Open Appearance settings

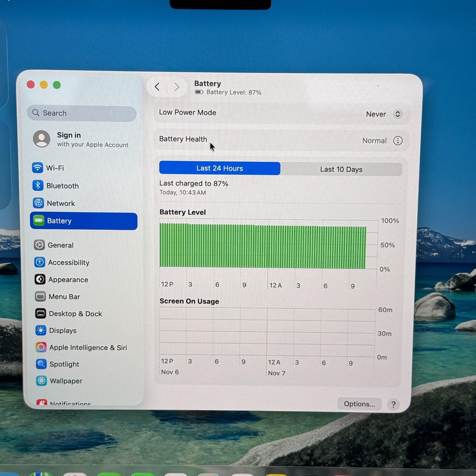[68, 280]
